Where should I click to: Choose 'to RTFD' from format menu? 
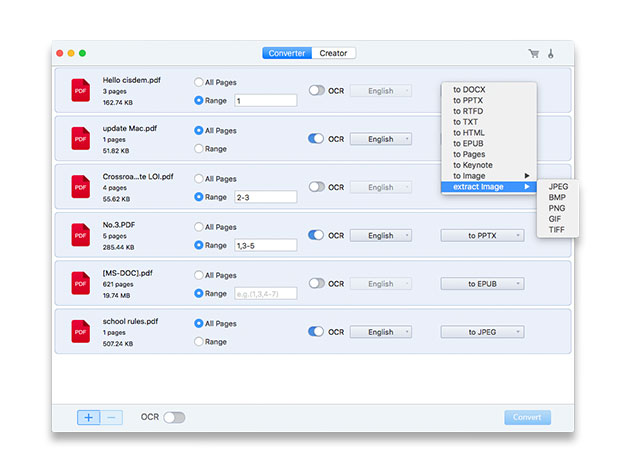489,111
